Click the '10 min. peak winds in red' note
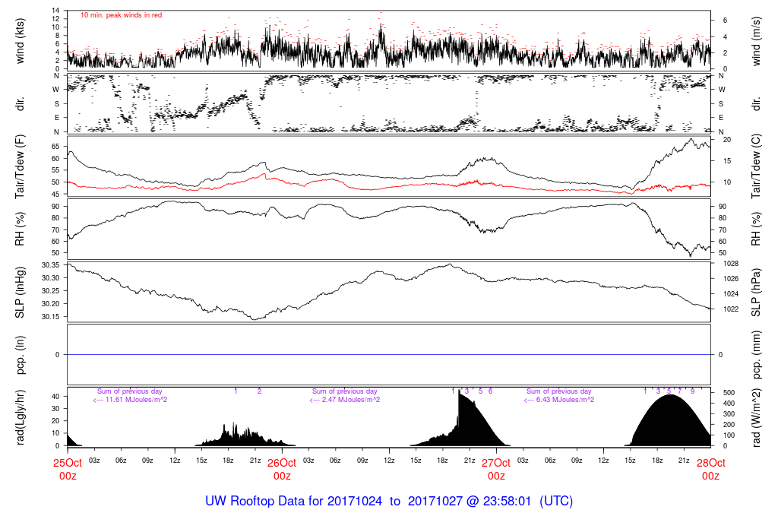Screen dimensions: 778x532 click(121, 15)
